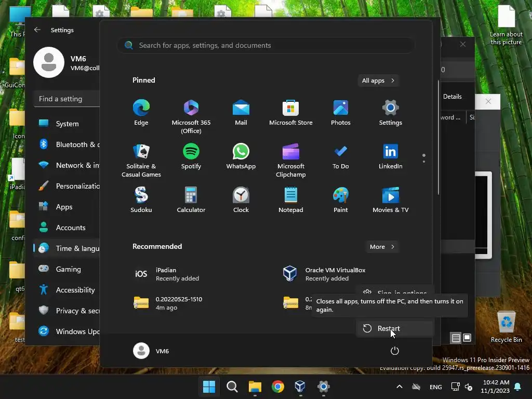Open Solitaire & Casual Games
This screenshot has width=532, height=399.
[141, 161]
